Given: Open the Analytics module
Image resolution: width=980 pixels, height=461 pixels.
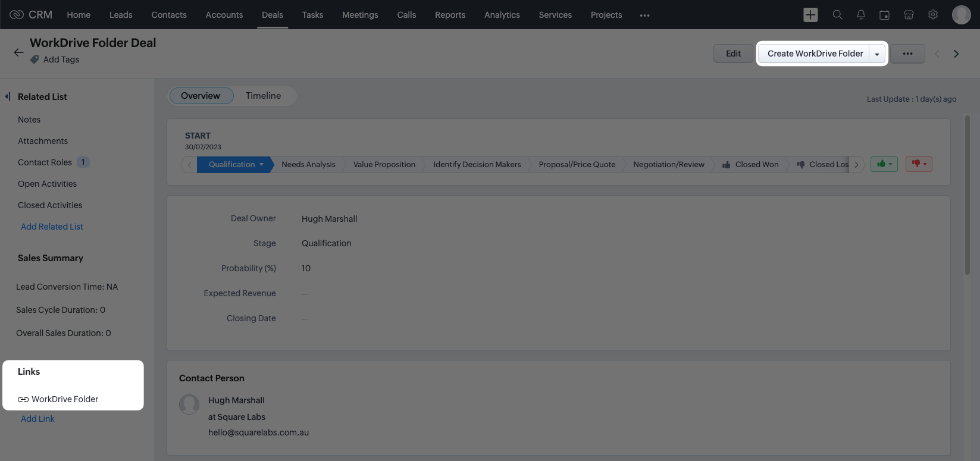Looking at the screenshot, I should 502,15.
